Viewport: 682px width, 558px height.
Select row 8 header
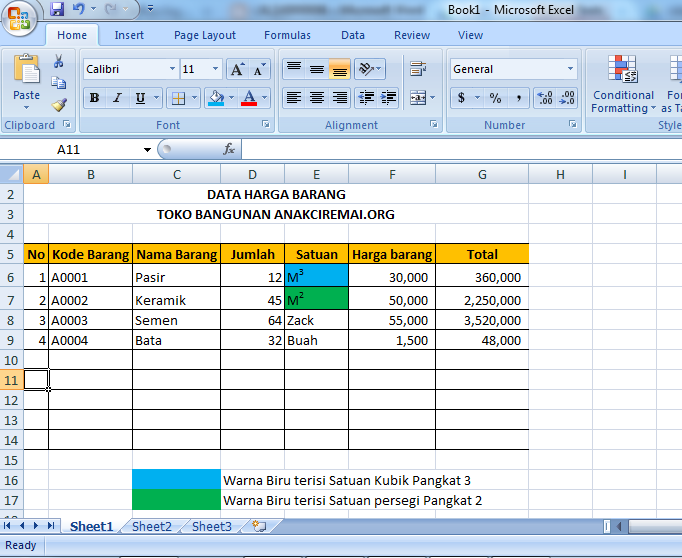[11, 321]
